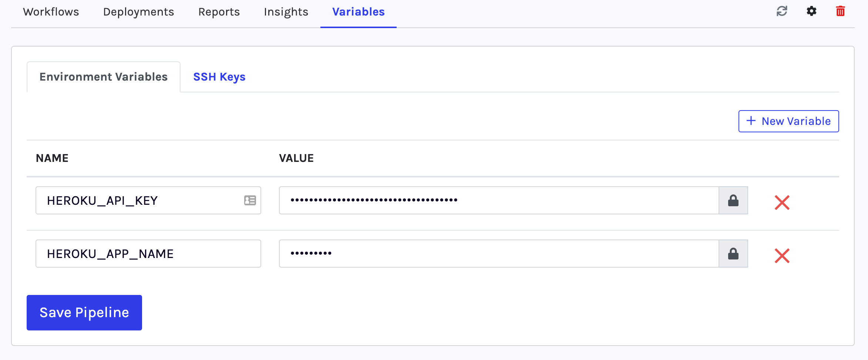Click the HEROKU_APP_NAME name input

[x=148, y=254]
